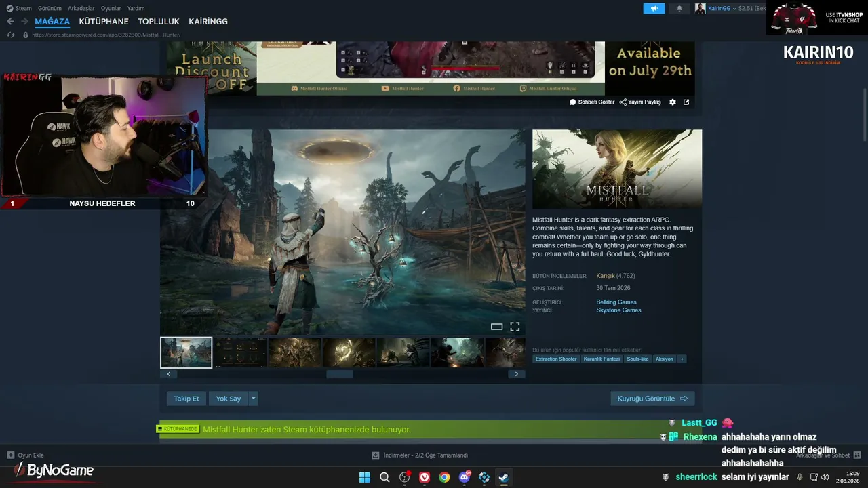Image resolution: width=868 pixels, height=488 pixels.
Task: Click the Mistfall Hunter header capsule image
Action: tap(617, 169)
